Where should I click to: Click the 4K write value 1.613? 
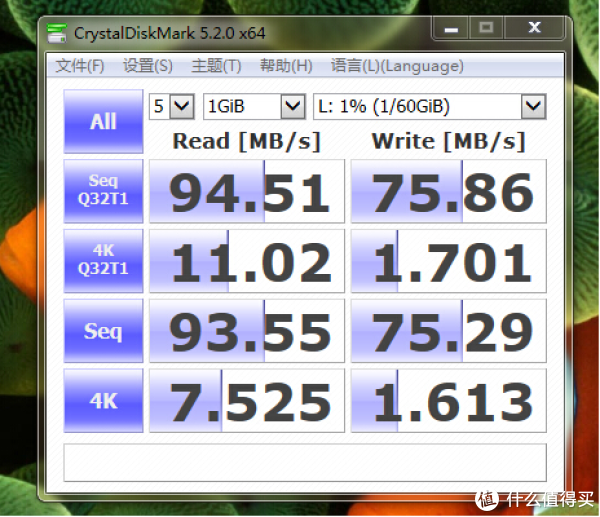pos(449,401)
